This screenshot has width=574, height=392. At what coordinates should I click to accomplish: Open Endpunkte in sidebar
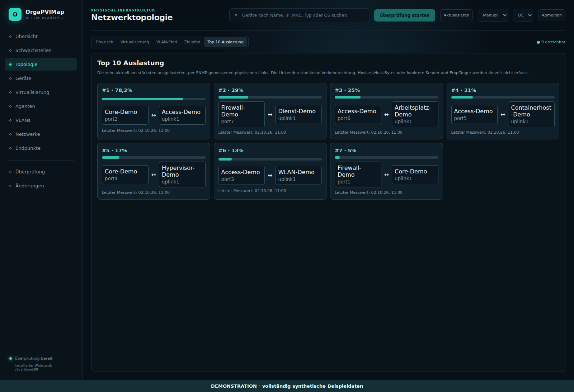pos(41,148)
